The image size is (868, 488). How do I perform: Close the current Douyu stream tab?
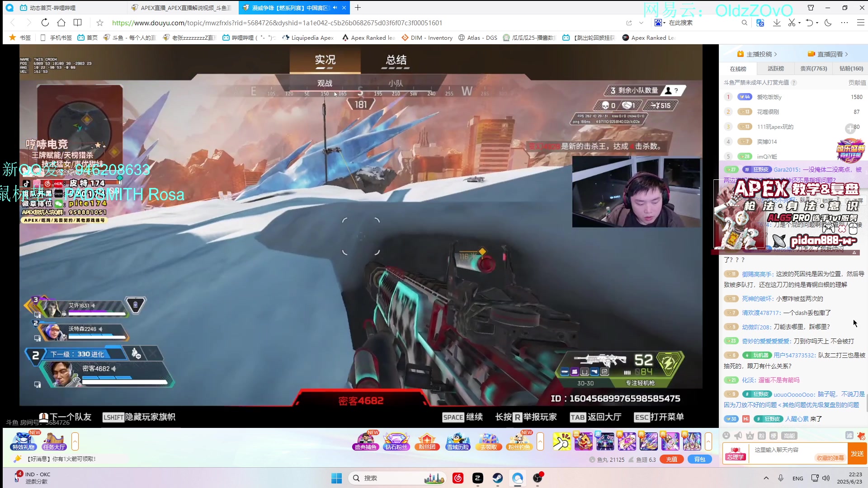[344, 8]
